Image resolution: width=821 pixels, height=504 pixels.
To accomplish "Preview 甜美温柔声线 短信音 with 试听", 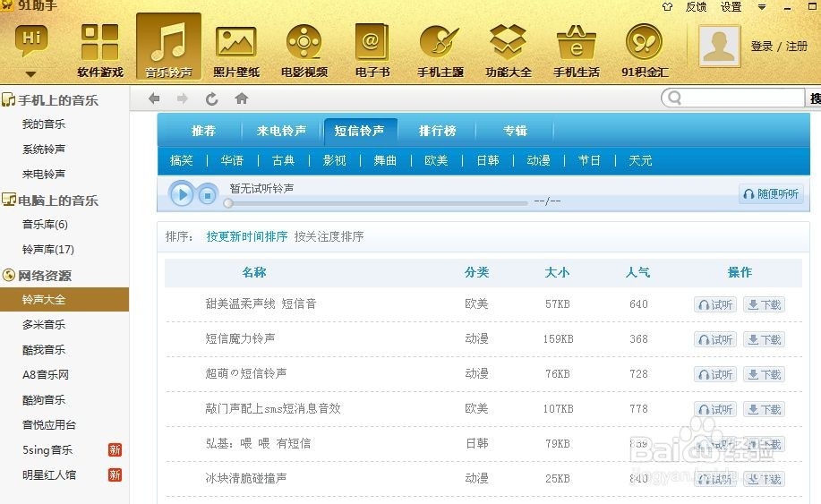I will 715,304.
